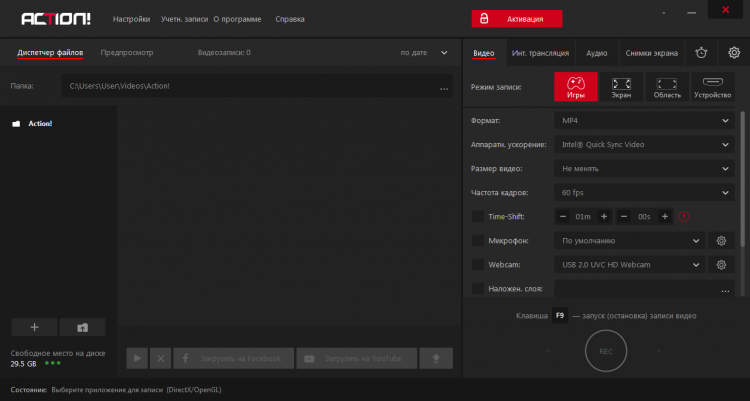Minimize the Action! window
Screen dimensions: 750x401
point(692,13)
